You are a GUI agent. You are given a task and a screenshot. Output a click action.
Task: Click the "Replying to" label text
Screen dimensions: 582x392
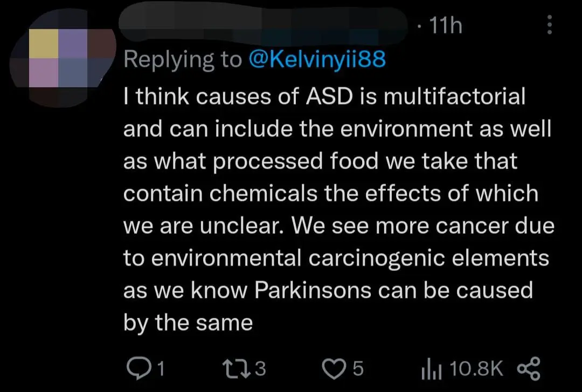(183, 59)
